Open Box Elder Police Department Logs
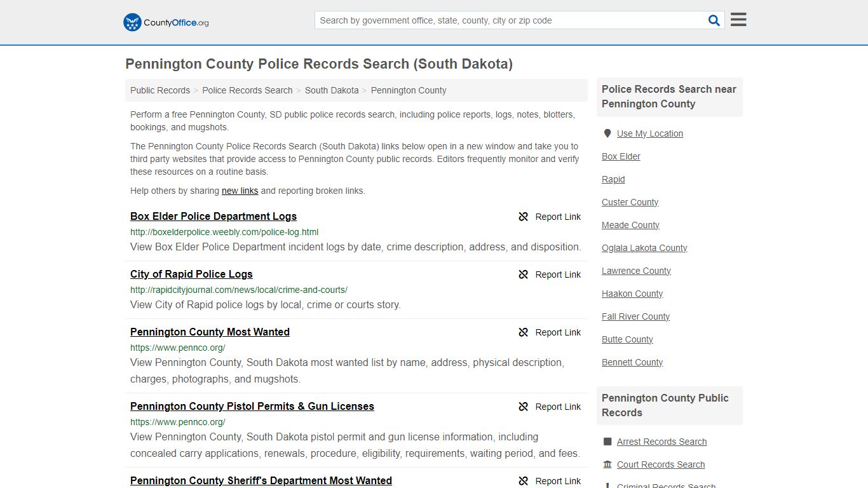Screen dimensions: 868x488 (214, 216)
